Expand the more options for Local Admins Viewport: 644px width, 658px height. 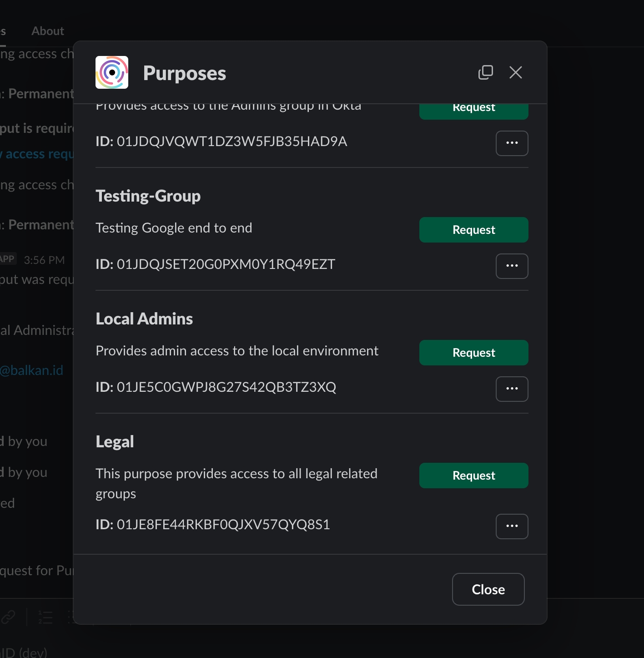tap(512, 389)
